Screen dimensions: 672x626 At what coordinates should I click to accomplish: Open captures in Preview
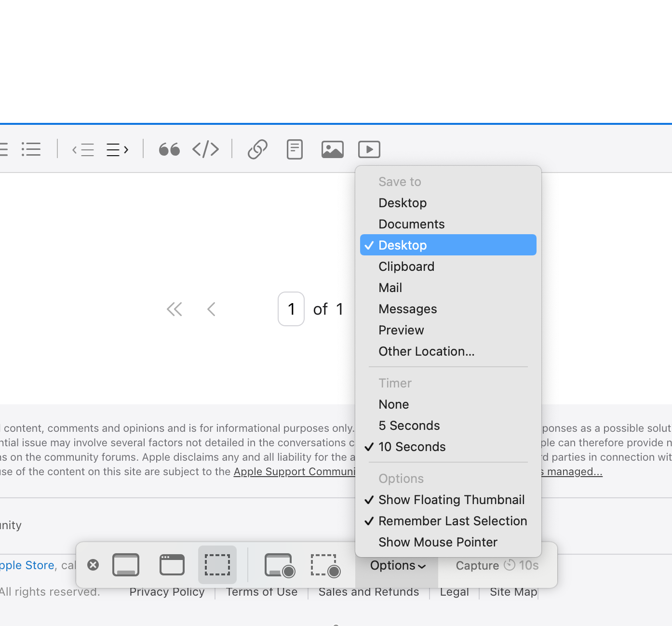448,330
